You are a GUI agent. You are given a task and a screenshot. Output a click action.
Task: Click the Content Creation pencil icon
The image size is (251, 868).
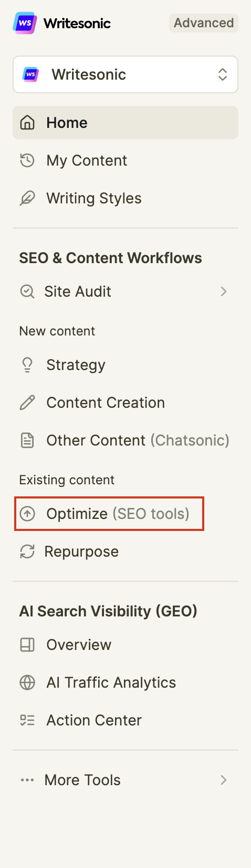click(27, 403)
